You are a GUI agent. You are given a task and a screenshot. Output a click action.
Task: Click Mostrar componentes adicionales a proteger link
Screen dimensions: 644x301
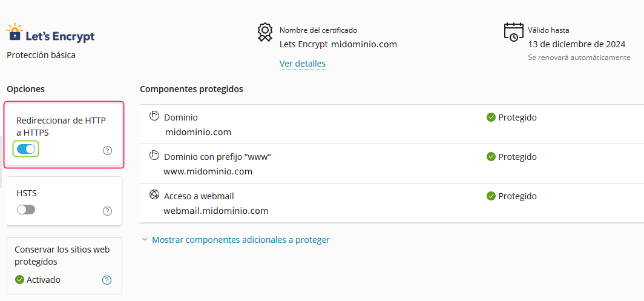pos(241,240)
